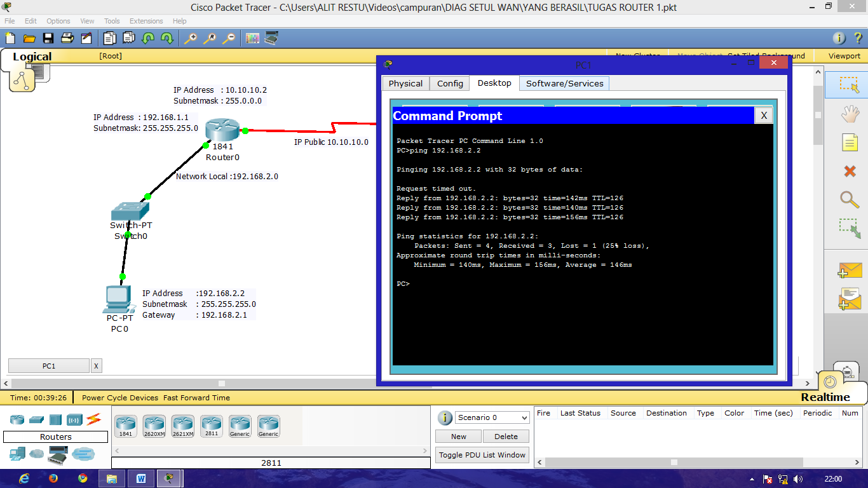868x488 pixels.
Task: Create a new file from the toolbar
Action: [10, 38]
